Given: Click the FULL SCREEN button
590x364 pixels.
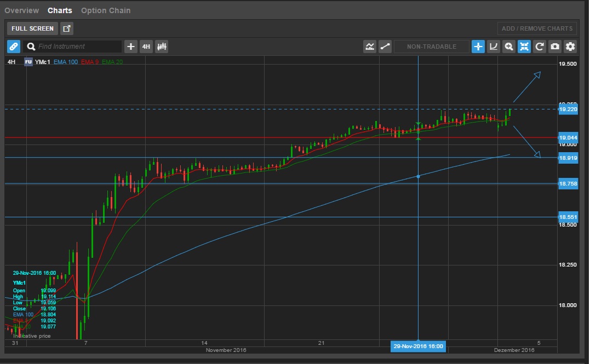Looking at the screenshot, I should pos(32,28).
